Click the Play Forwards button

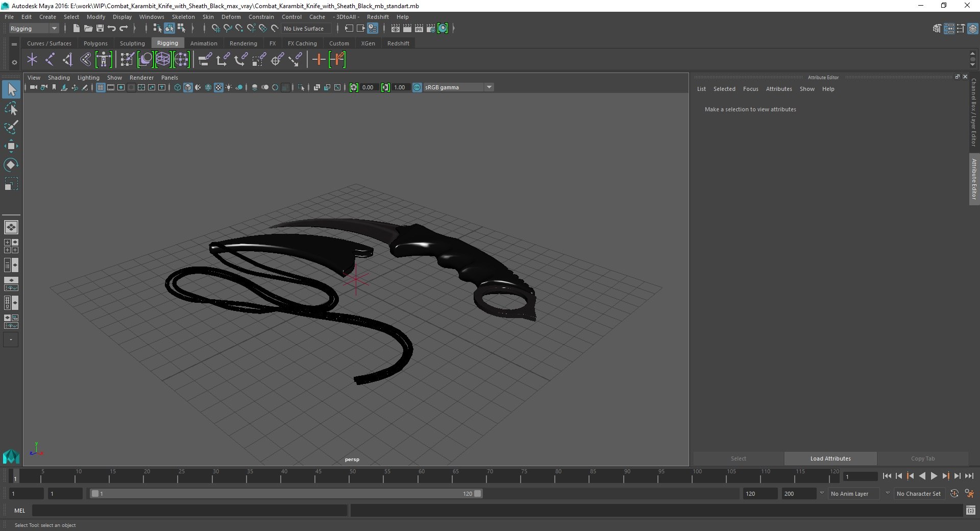[934, 476]
